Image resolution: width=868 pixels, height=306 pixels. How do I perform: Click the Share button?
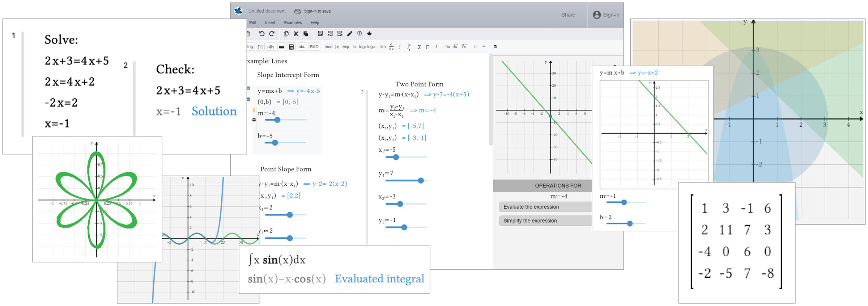[x=568, y=15]
